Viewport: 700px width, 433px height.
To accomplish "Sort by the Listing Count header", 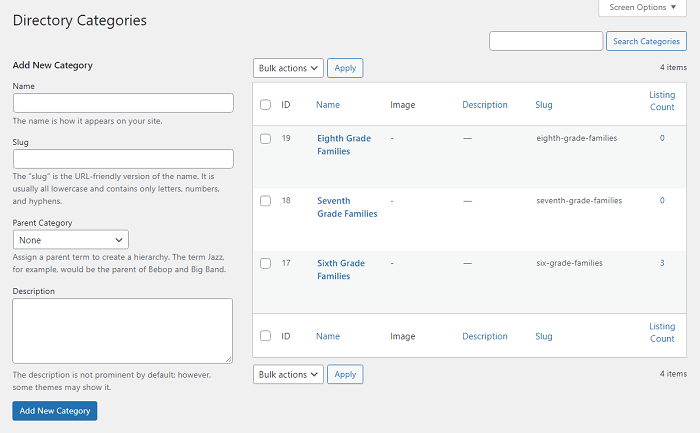I will tap(662, 101).
